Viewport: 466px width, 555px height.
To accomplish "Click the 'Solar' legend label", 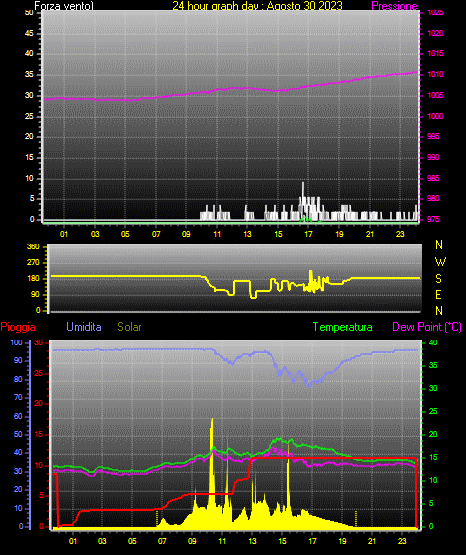I will tap(130, 327).
